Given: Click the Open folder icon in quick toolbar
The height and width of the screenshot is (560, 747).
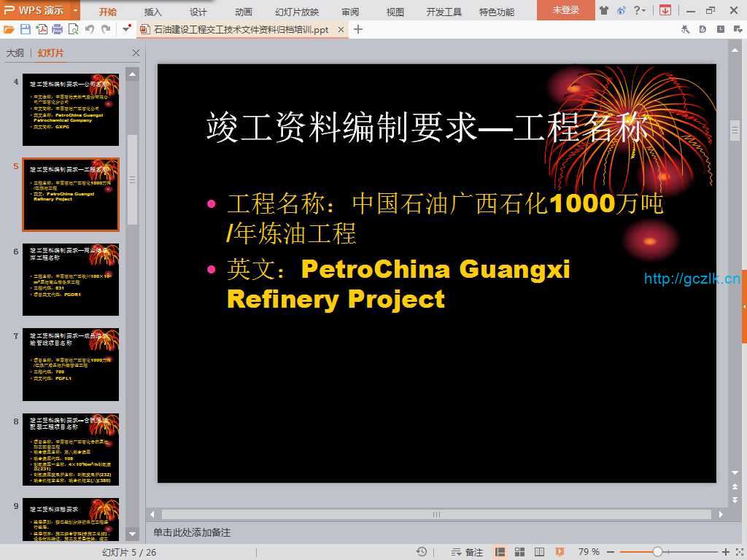Looking at the screenshot, I should [x=9, y=29].
